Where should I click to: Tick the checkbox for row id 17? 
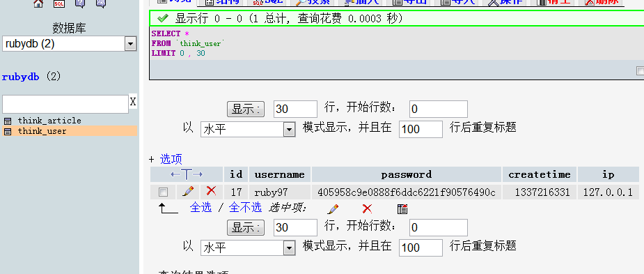click(163, 192)
